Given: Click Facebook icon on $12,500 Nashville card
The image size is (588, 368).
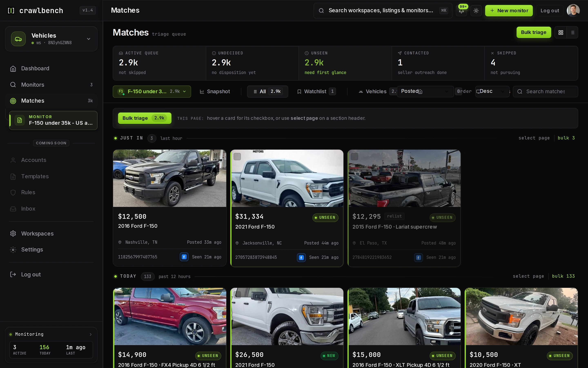Looking at the screenshot, I should pyautogui.click(x=184, y=257).
